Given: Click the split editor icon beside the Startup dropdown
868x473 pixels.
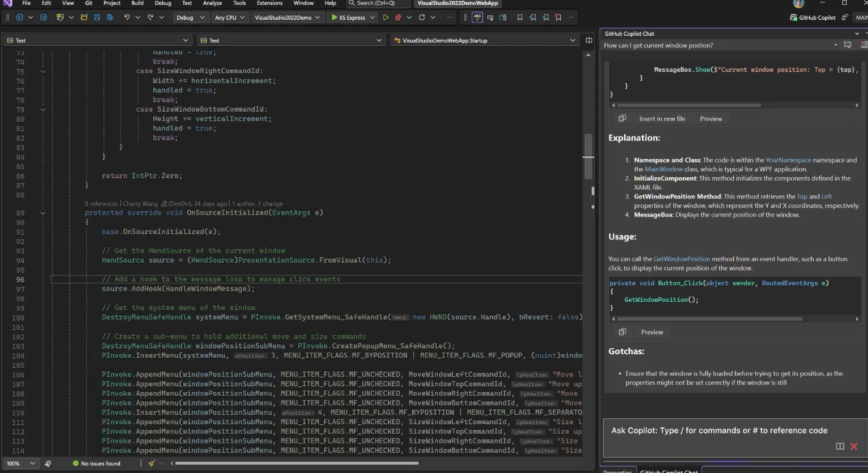Looking at the screenshot, I should 589,40.
